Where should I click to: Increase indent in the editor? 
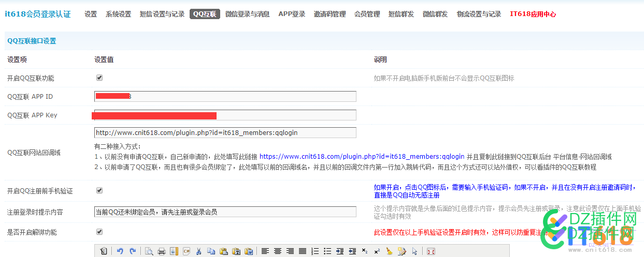(340, 251)
